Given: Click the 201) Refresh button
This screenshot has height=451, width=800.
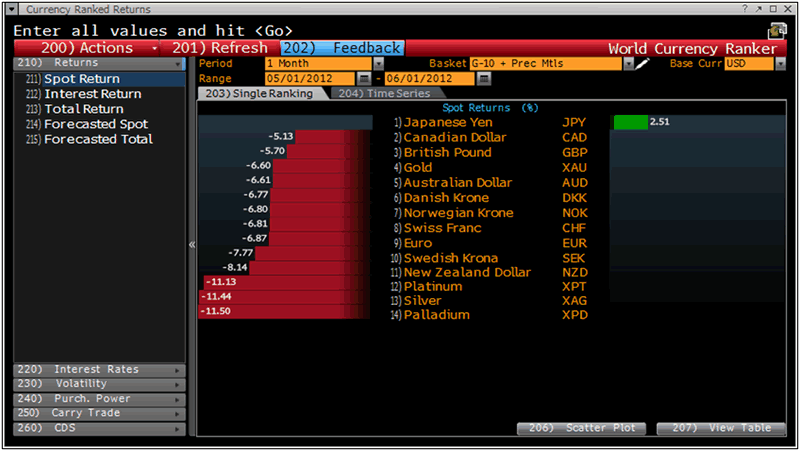Looking at the screenshot, I should pyautogui.click(x=220, y=48).
